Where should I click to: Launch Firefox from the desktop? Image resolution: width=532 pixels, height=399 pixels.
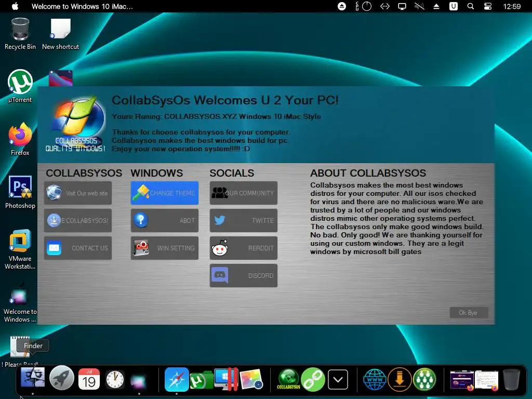coord(20,139)
